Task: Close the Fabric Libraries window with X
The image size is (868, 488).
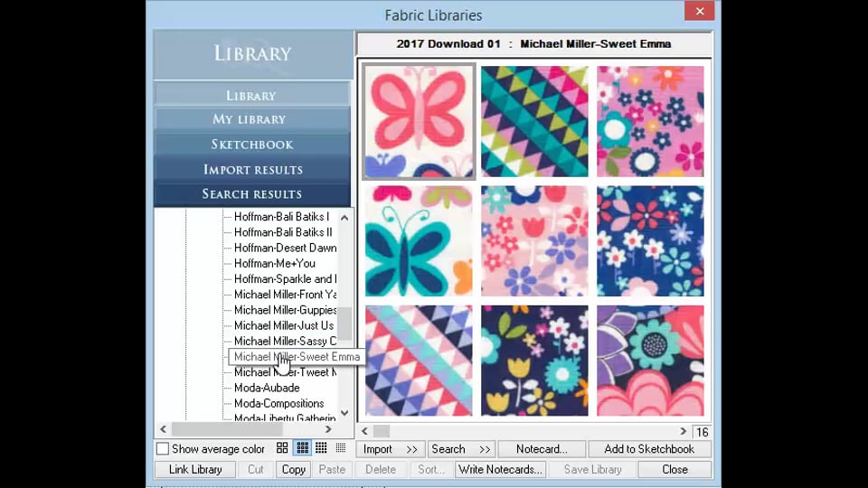Action: click(x=700, y=11)
